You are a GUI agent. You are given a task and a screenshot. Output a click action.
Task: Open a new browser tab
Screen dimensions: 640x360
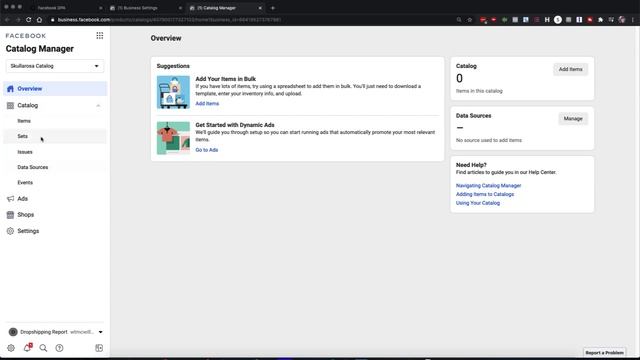273,8
